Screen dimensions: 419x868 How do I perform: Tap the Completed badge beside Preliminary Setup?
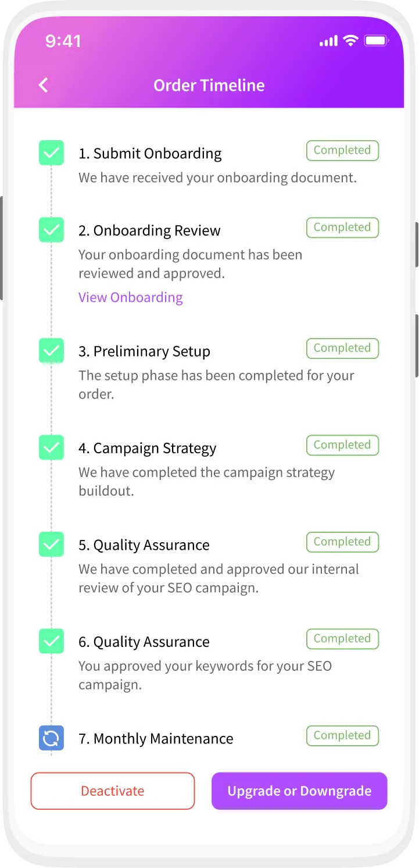coord(342,348)
